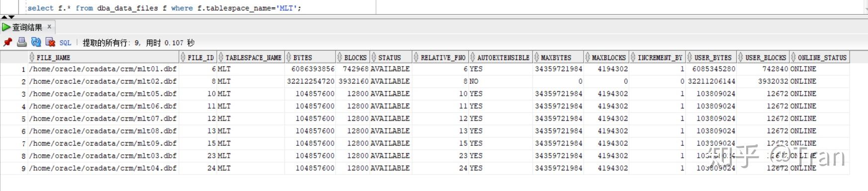Select STATUS cell AVAILABLE in mlt04.dbf row
The width and height of the screenshot is (868, 191).
391,168
